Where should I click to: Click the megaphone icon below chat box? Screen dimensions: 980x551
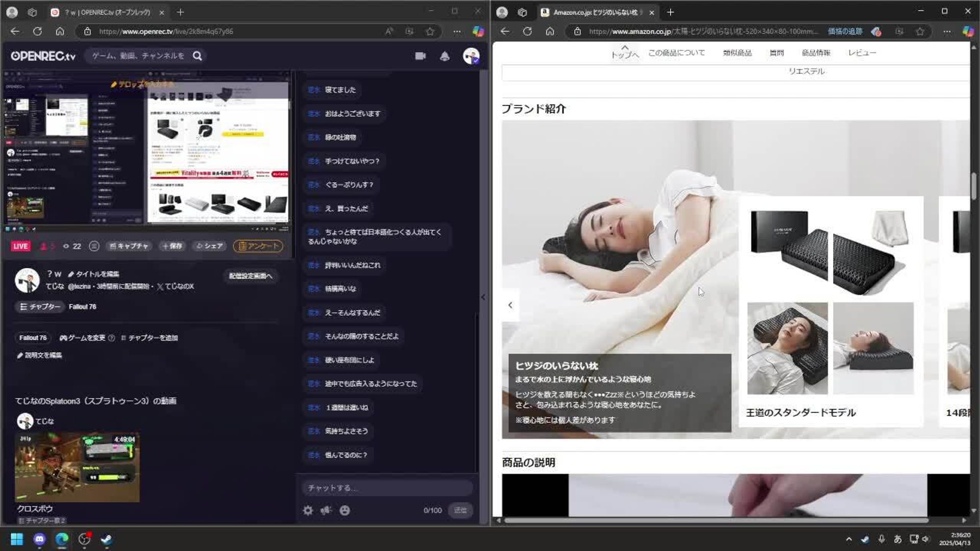[x=326, y=510]
